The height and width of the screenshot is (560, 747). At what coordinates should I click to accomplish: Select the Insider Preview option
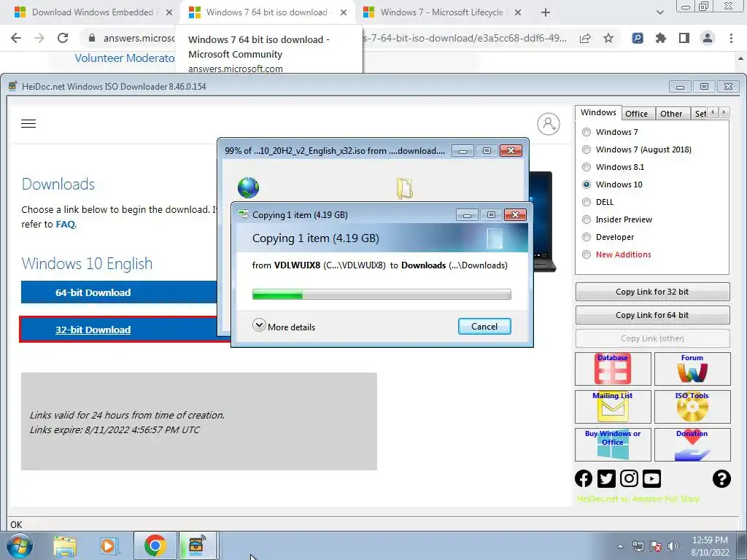pos(587,219)
